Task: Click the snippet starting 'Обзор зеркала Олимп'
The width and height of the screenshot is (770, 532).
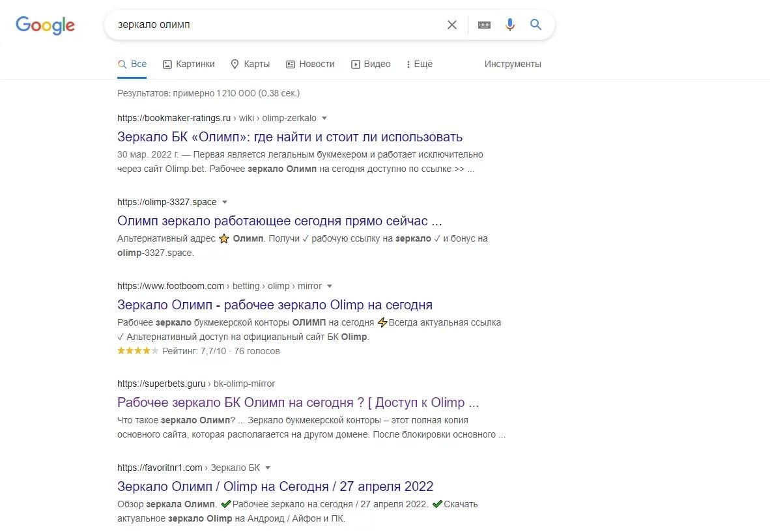Action: click(298, 511)
